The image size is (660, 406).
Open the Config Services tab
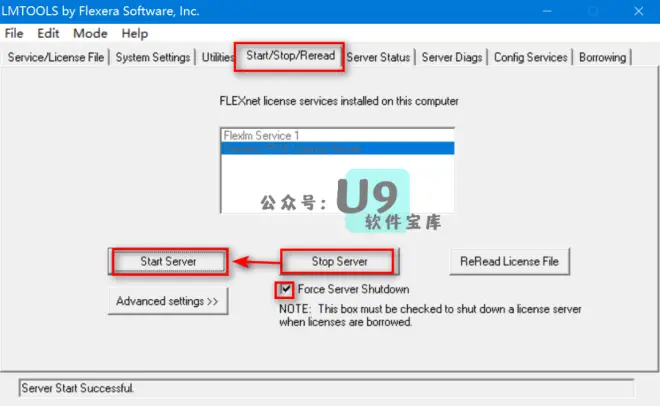[x=530, y=57]
